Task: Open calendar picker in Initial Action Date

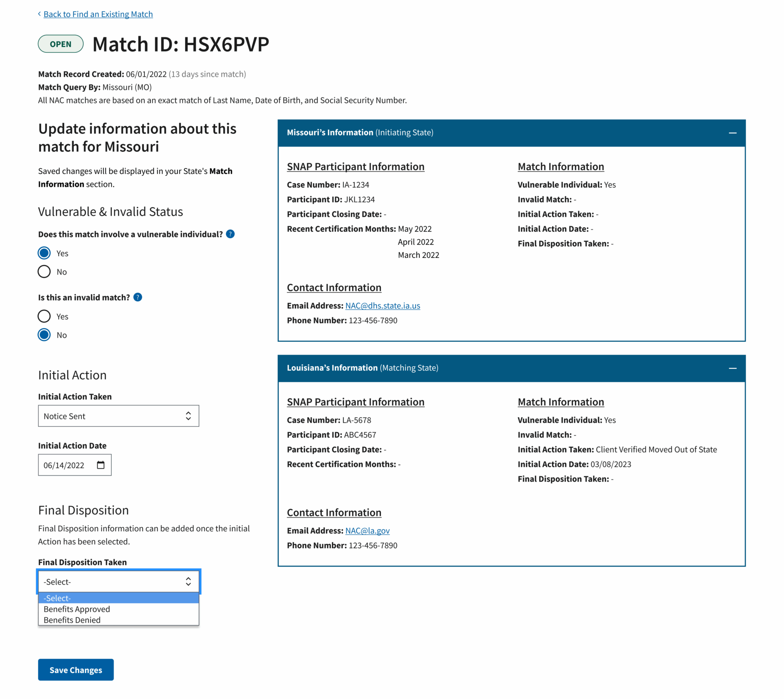Action: tap(101, 465)
